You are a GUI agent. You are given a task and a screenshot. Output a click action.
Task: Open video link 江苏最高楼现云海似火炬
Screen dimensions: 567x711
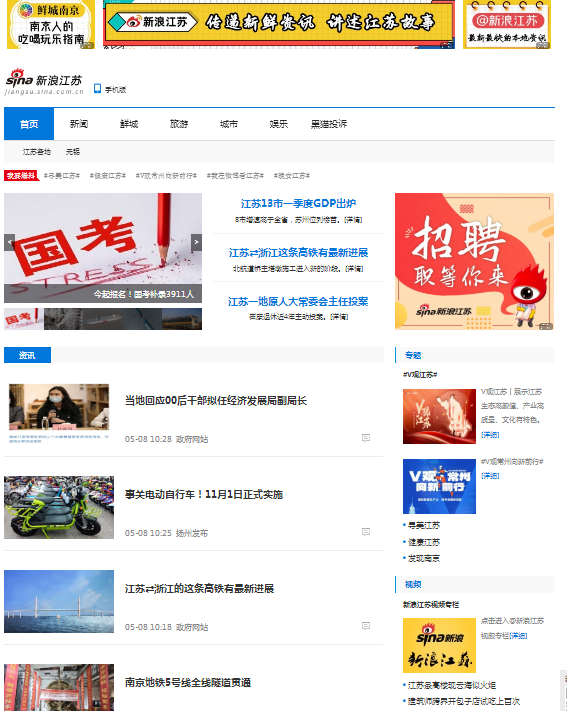(452, 685)
